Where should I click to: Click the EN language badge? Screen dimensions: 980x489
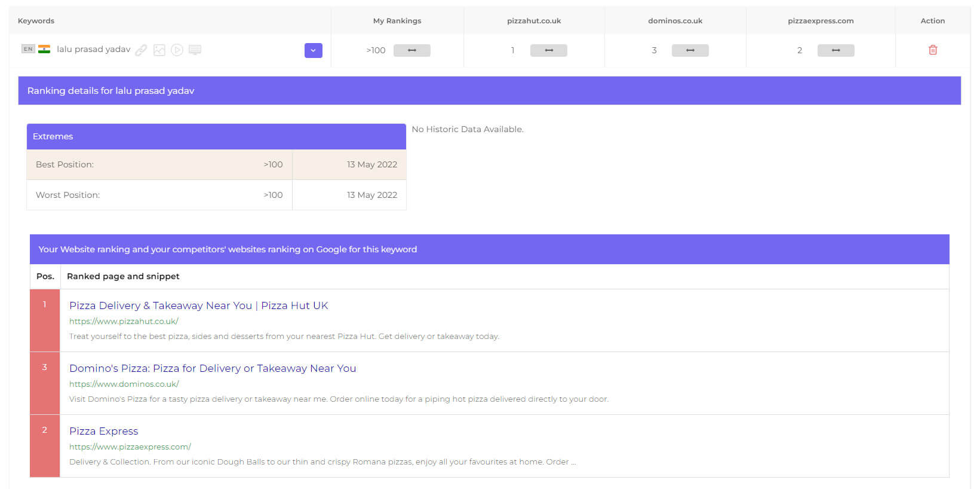28,49
